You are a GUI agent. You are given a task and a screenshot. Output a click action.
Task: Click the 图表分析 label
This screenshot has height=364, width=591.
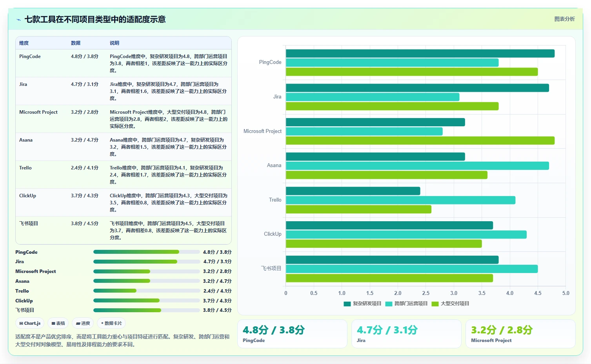(x=564, y=19)
